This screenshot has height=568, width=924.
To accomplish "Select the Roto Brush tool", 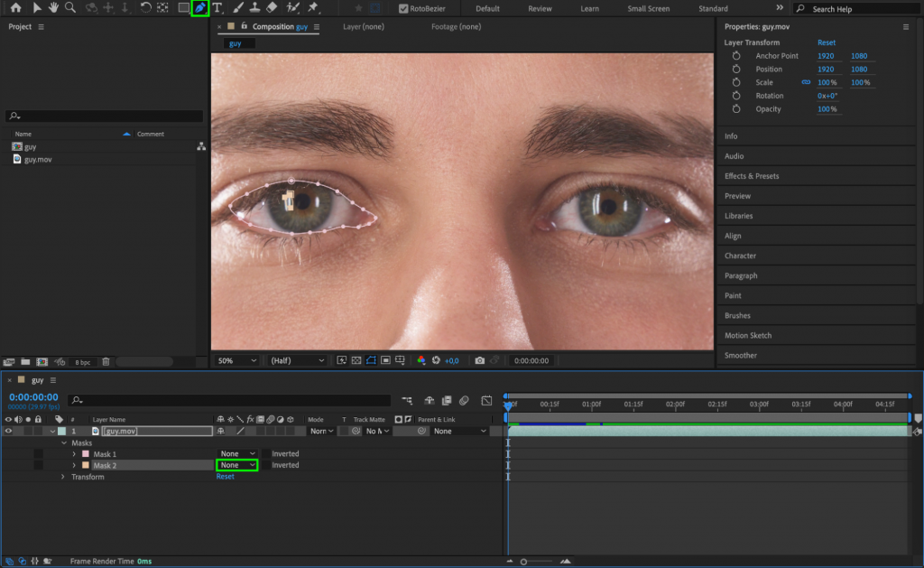I will pos(291,7).
